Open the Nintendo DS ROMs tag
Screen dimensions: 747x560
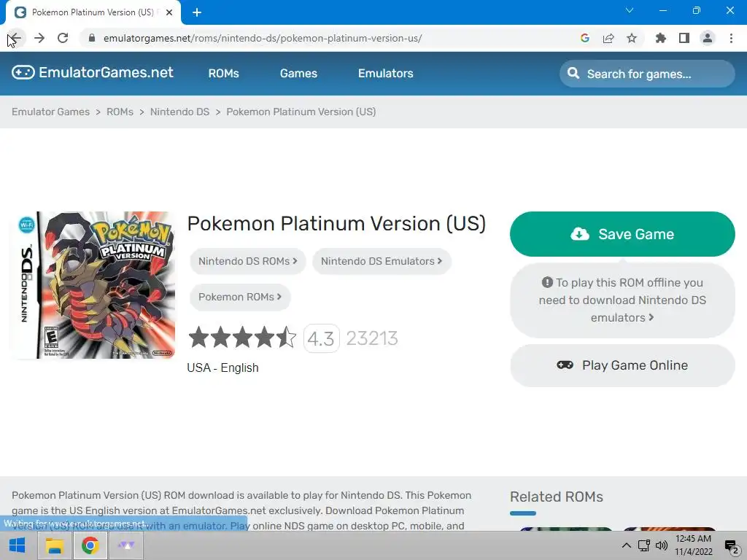(x=248, y=262)
